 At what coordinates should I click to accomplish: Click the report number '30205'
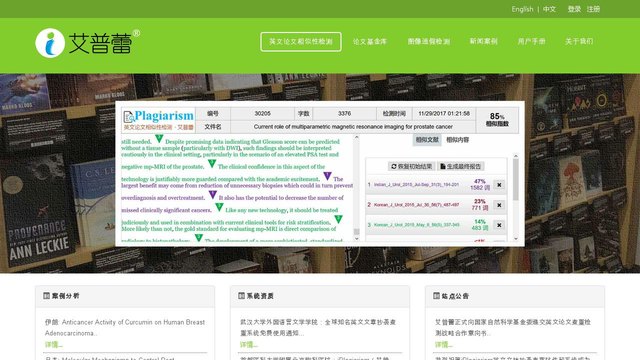[x=262, y=113]
